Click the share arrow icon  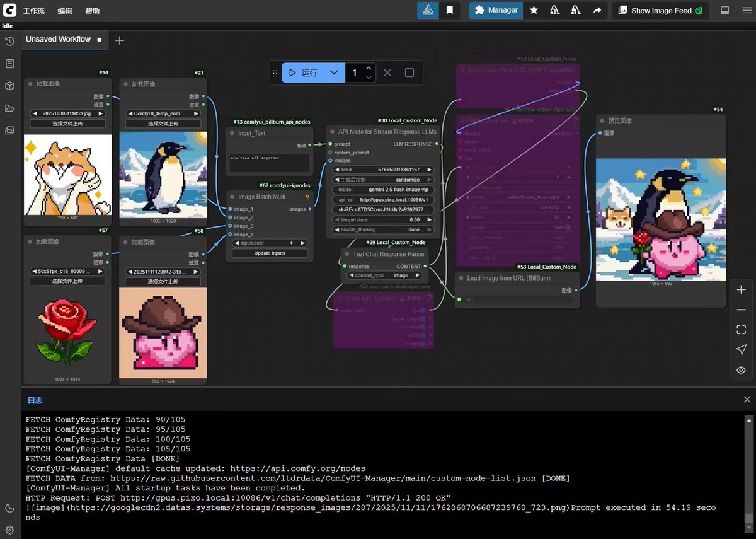click(x=597, y=10)
